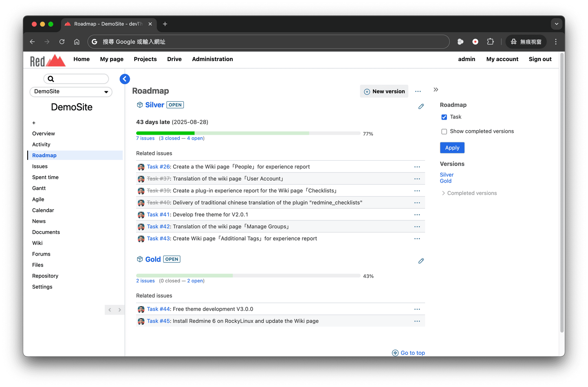Click the sidebar search input field
Image resolution: width=588 pixels, height=387 pixels.
79,79
